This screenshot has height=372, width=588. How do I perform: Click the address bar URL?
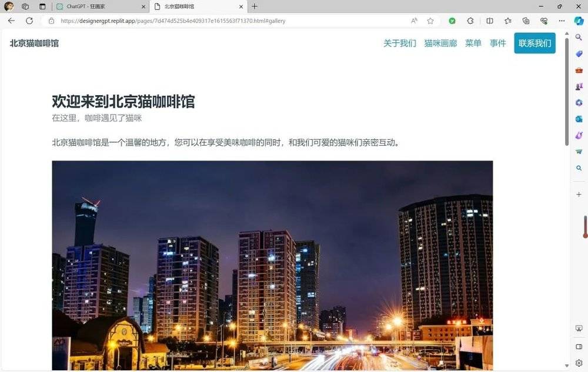[173, 21]
